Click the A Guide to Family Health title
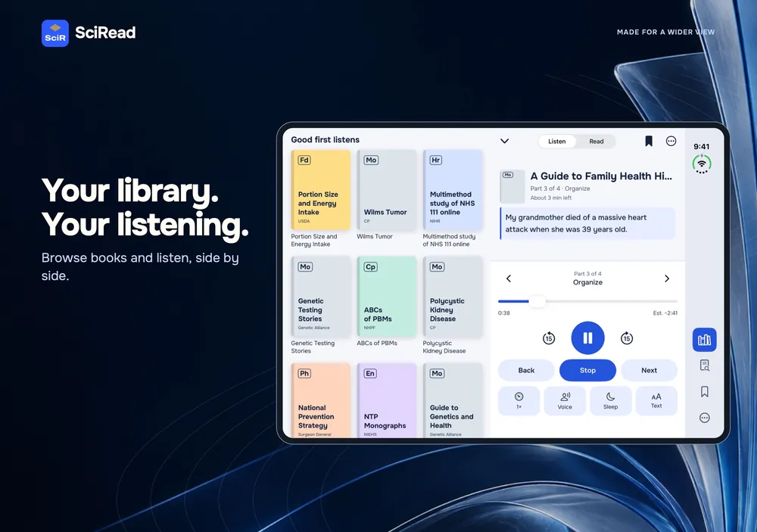Viewport: 757px width, 532px height. pos(601,176)
